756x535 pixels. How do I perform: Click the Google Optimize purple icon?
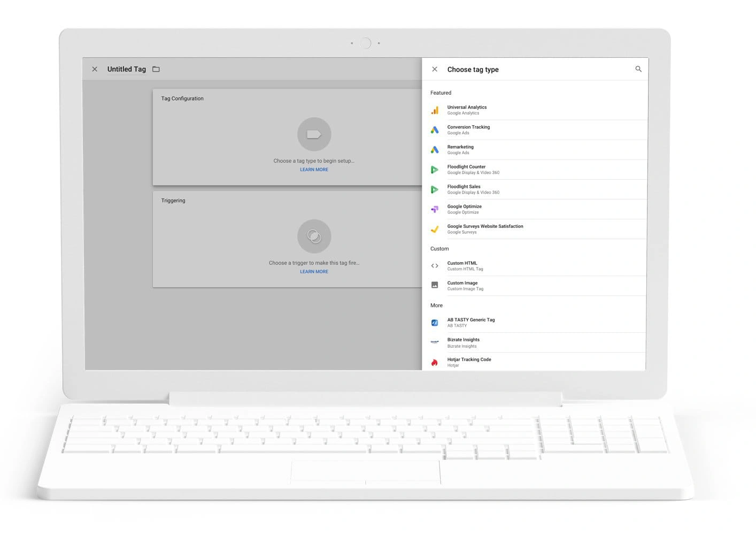435,209
